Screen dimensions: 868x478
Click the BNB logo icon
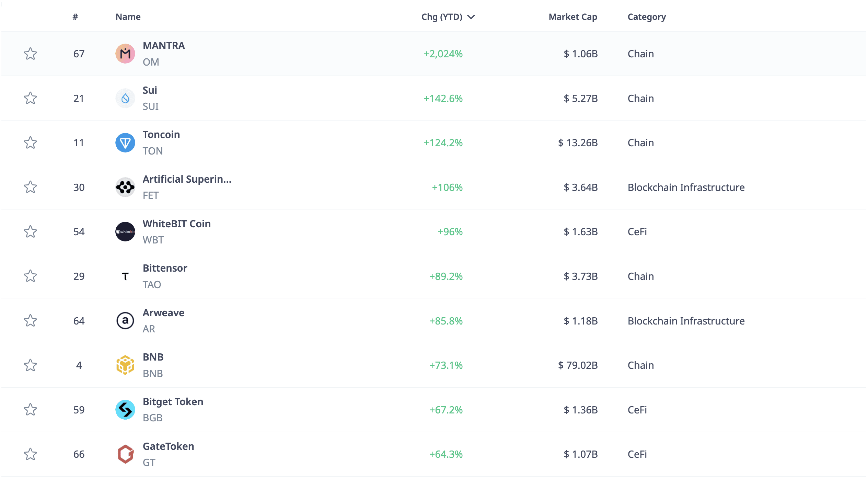(125, 365)
